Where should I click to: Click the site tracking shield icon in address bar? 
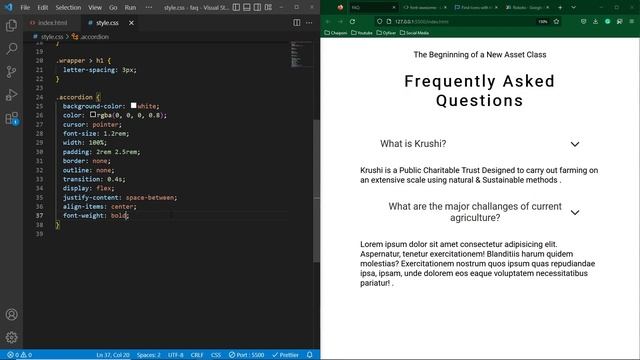pos(380,22)
